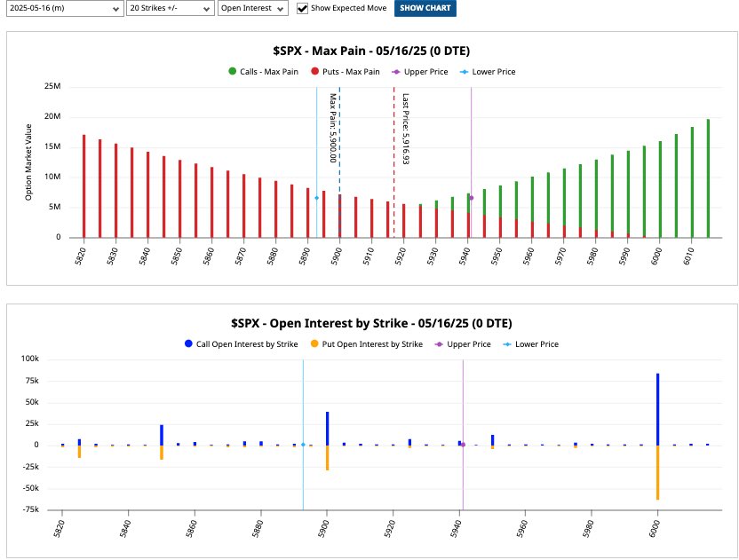The height and width of the screenshot is (560, 739).
Task: Toggle Lower Price legend marker in Max Pain chart
Action: click(465, 72)
